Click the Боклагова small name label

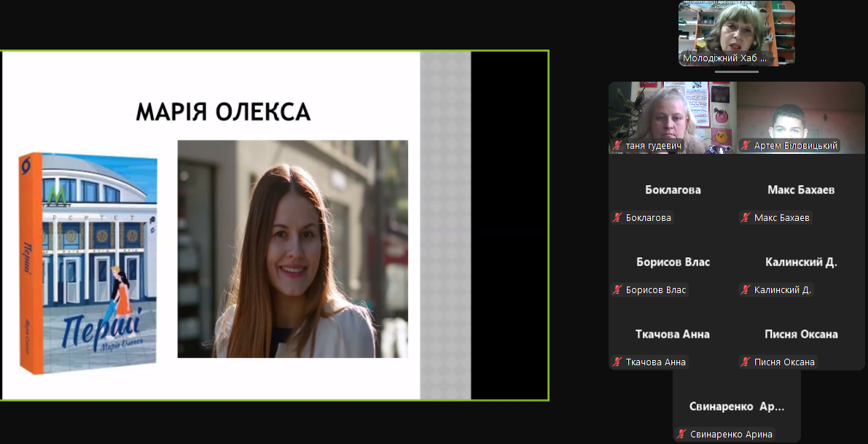tap(648, 217)
